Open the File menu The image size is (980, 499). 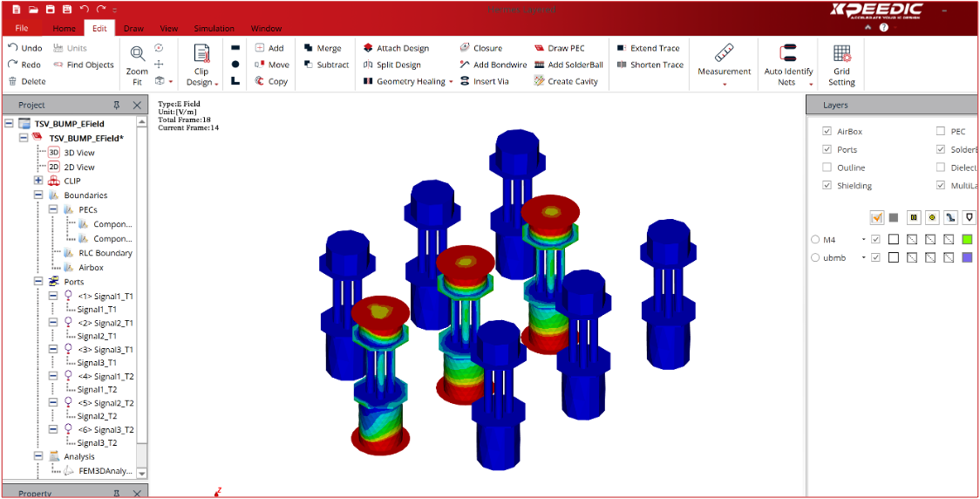(22, 28)
